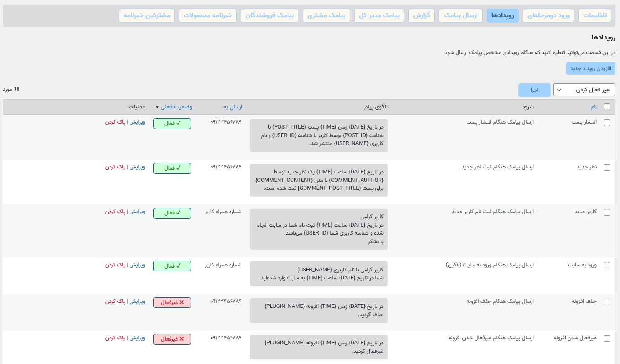Delete the حذف افزونه event
This screenshot has width=620, height=364.
(115, 301)
